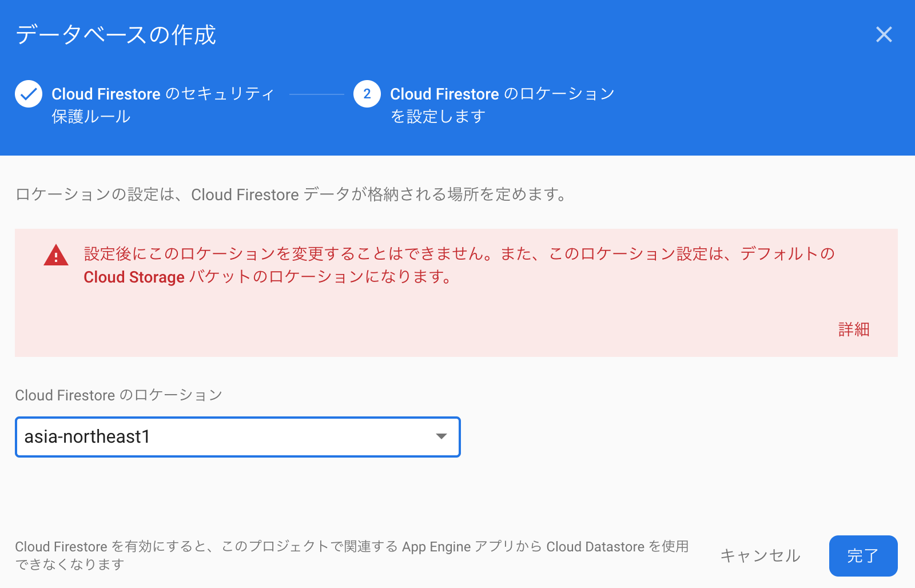This screenshot has height=588, width=915.
Task: Click the Cloud Storage bold text in warning
Action: point(134,277)
